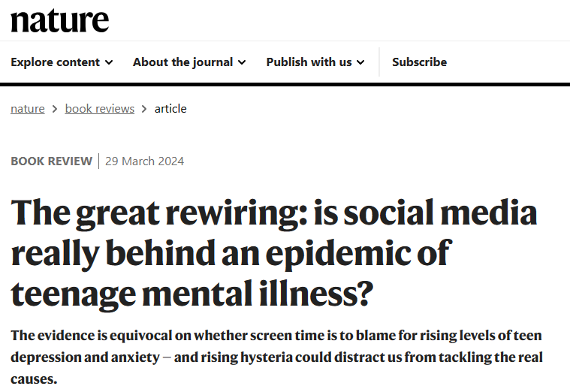The height and width of the screenshot is (392, 570).
Task: Open the About the journal menu
Action: (x=182, y=62)
